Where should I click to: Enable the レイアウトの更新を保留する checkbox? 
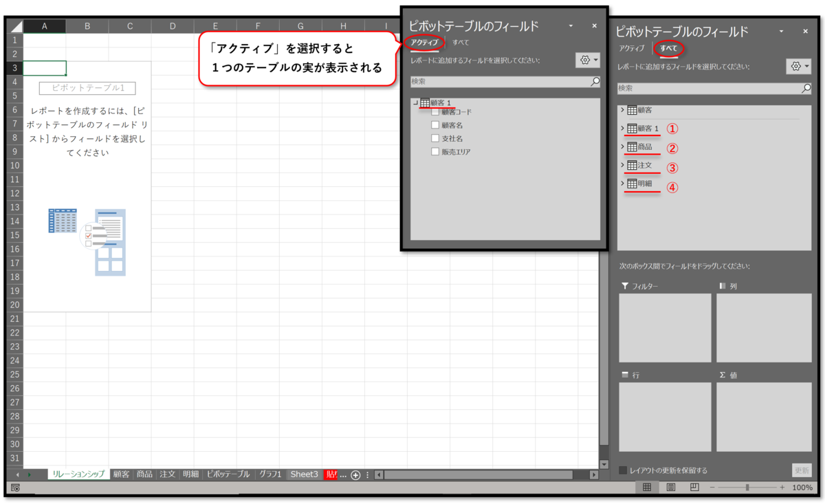[x=623, y=470]
